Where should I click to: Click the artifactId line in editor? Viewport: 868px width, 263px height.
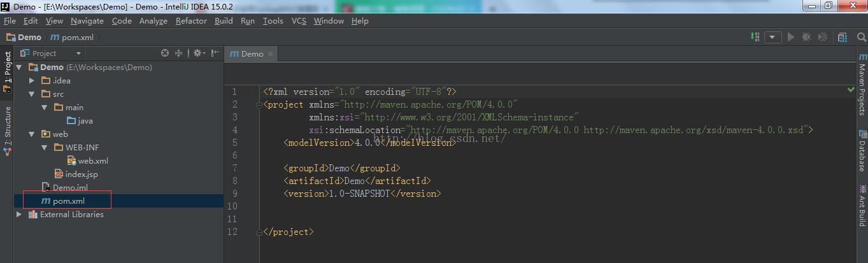coord(357,181)
